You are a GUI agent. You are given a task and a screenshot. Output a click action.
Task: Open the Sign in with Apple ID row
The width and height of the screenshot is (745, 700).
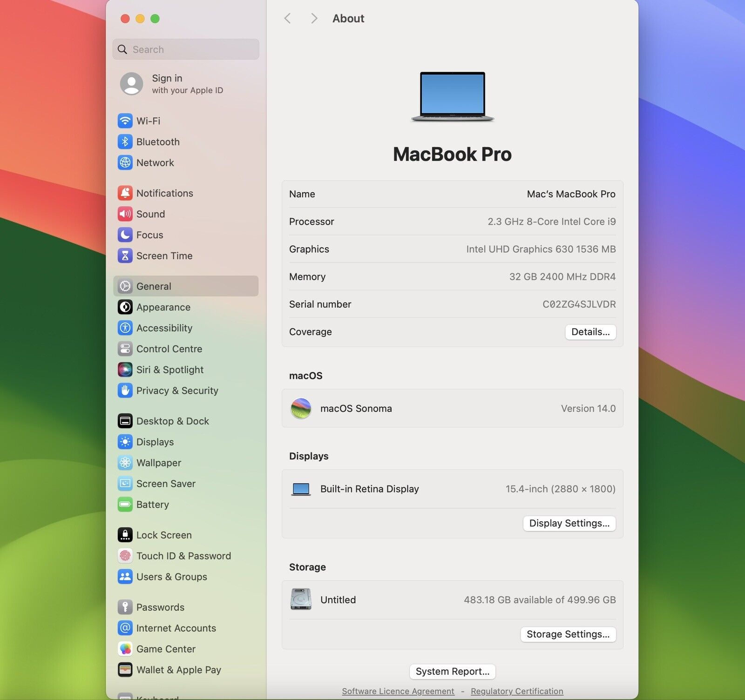point(186,84)
